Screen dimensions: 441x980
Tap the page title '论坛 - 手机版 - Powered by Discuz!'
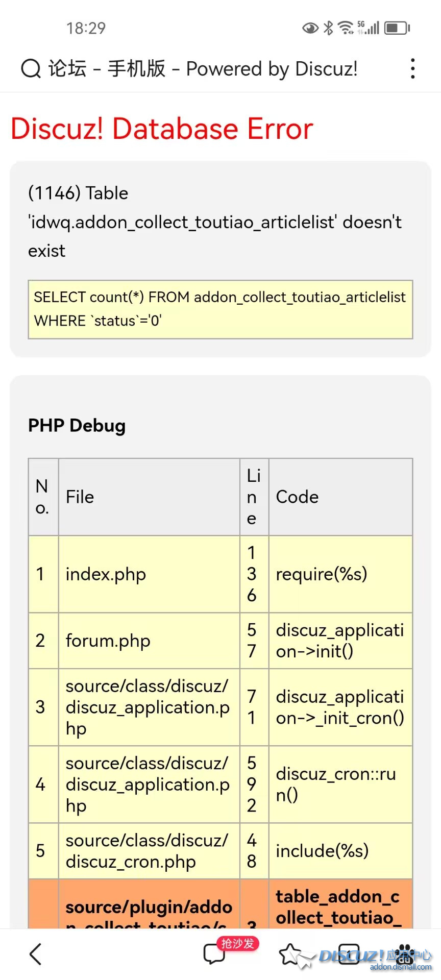pos(203,68)
